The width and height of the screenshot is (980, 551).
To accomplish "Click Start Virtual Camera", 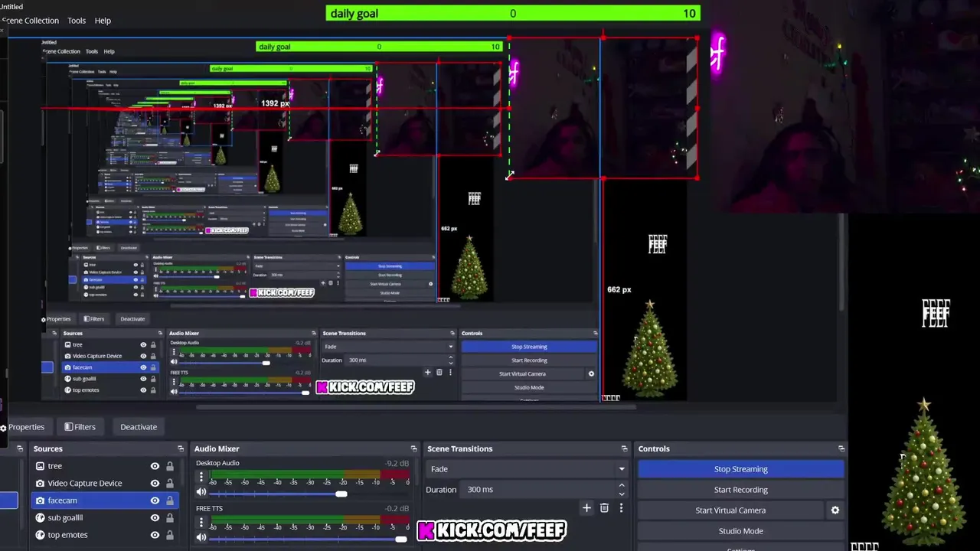I will [x=730, y=510].
